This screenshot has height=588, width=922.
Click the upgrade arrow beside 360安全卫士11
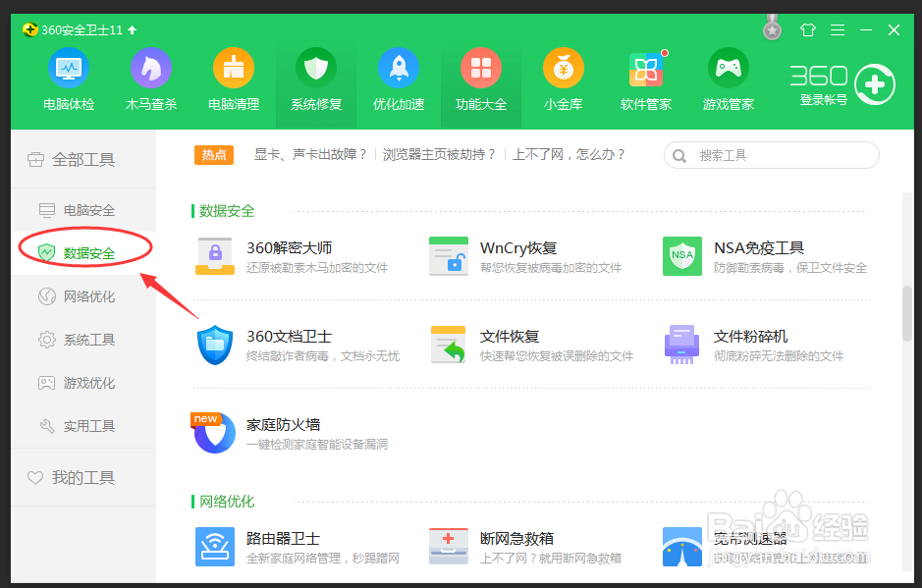pyautogui.click(x=133, y=30)
